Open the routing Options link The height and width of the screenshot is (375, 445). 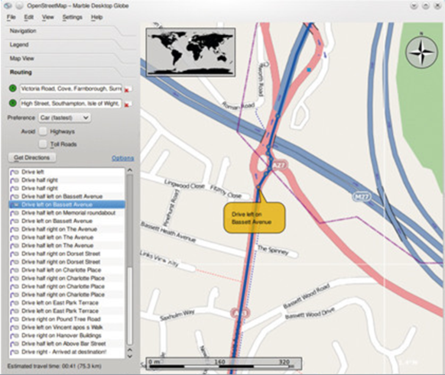[123, 158]
